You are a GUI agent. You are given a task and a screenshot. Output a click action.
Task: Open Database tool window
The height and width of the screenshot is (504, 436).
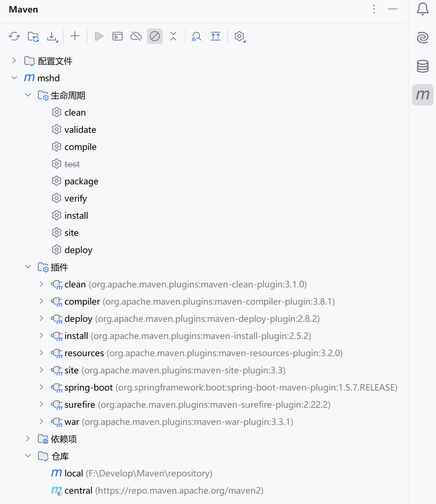tap(423, 66)
